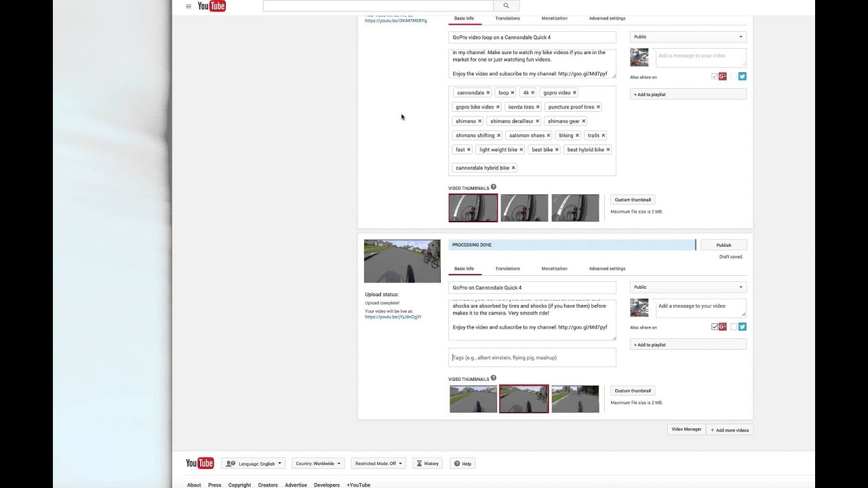Image resolution: width=868 pixels, height=488 pixels.
Task: Open privacy dropdown for GoPro on Cannondale video
Action: click(688, 287)
